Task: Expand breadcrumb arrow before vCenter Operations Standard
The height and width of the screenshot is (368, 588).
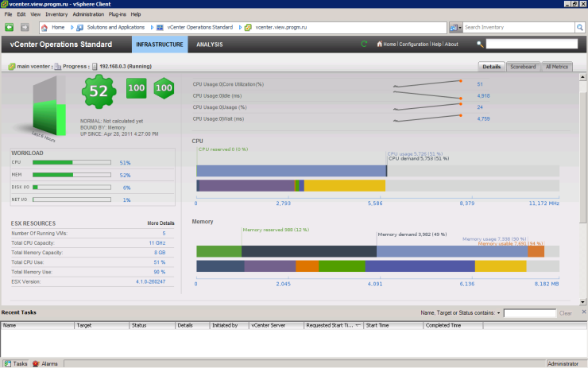Action: tap(152, 27)
